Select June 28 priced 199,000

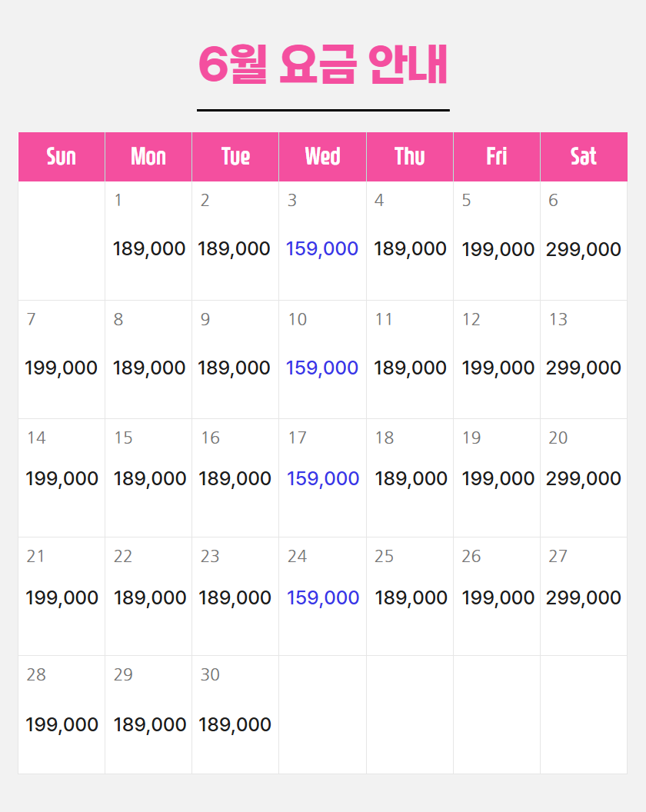pyautogui.click(x=62, y=724)
